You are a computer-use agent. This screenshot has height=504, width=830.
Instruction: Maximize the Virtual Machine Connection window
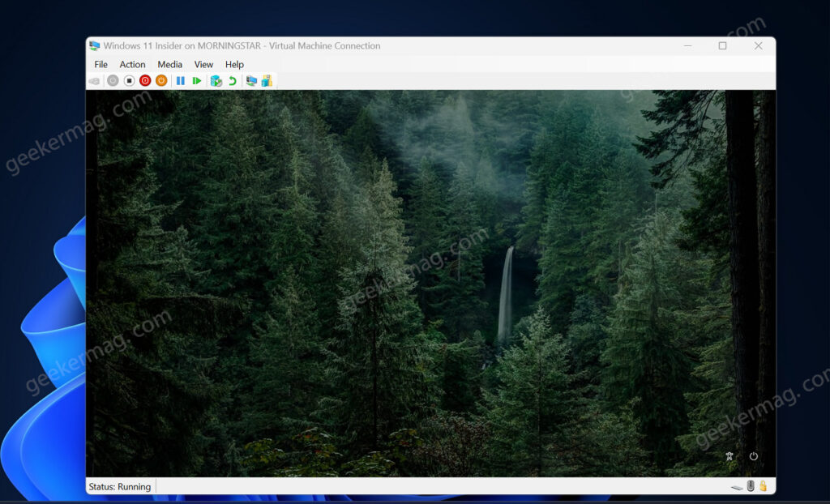pyautogui.click(x=722, y=45)
